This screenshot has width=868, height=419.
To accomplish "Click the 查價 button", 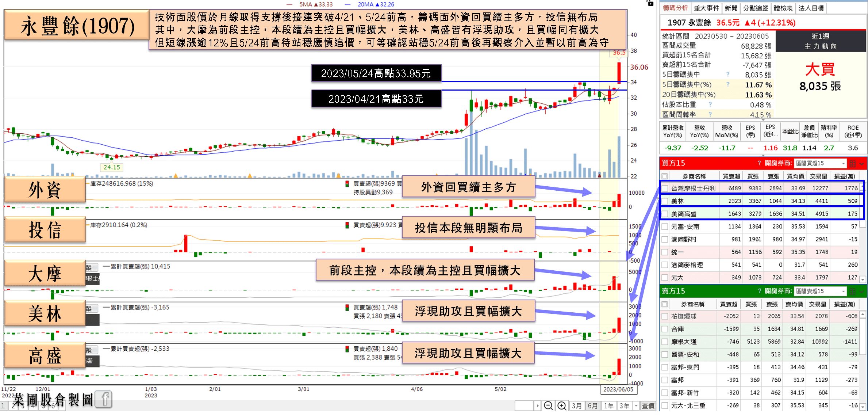I will tap(648, 406).
